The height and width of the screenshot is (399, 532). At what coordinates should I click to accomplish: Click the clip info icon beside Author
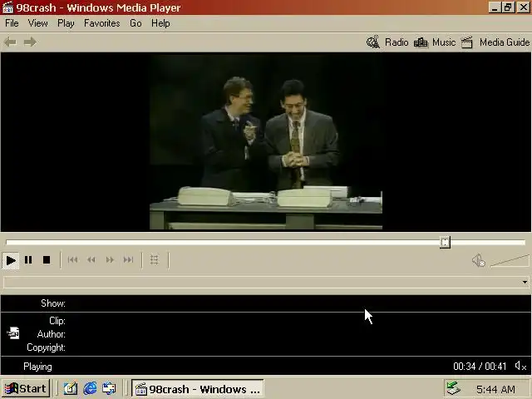[13, 333]
